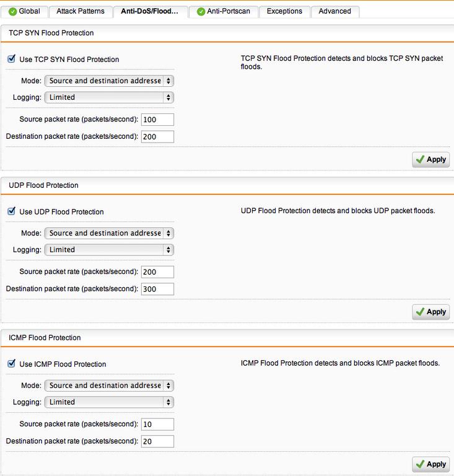Open the Exceptions tab

[284, 12]
